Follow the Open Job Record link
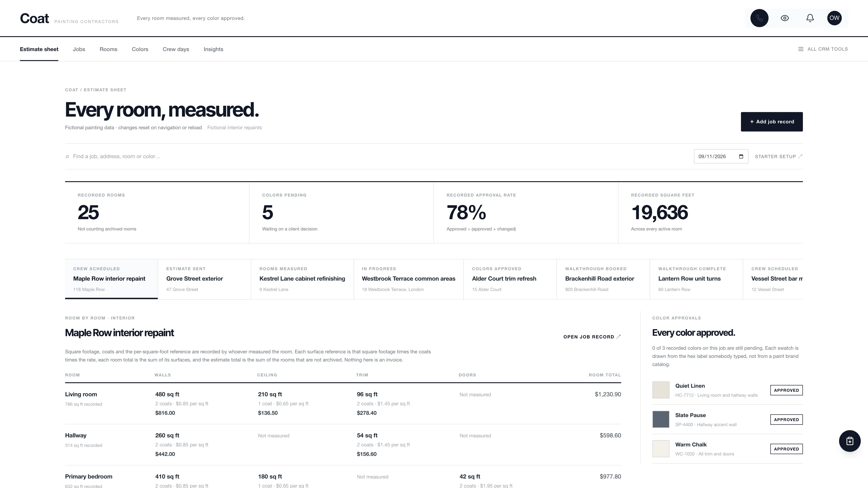The height and width of the screenshot is (488, 868). (592, 337)
